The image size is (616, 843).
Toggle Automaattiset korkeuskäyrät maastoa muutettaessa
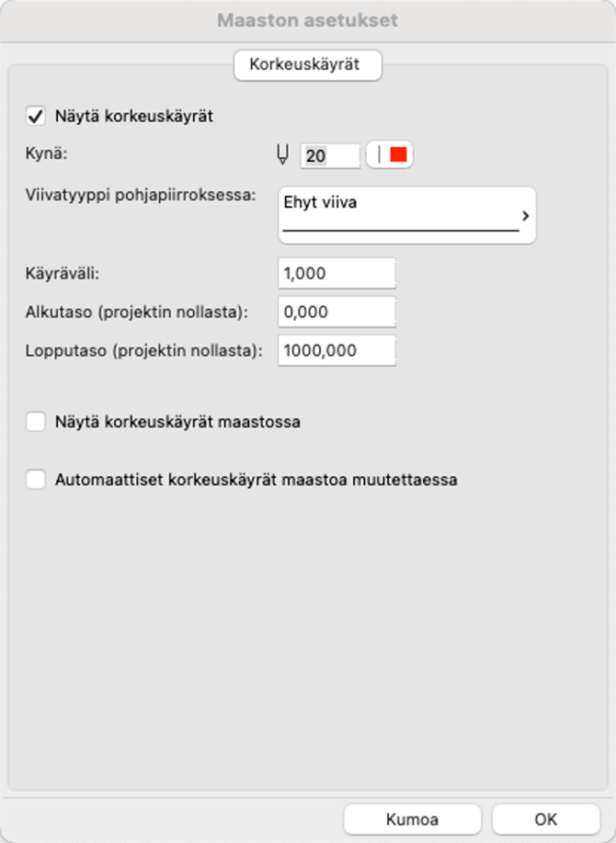click(37, 479)
